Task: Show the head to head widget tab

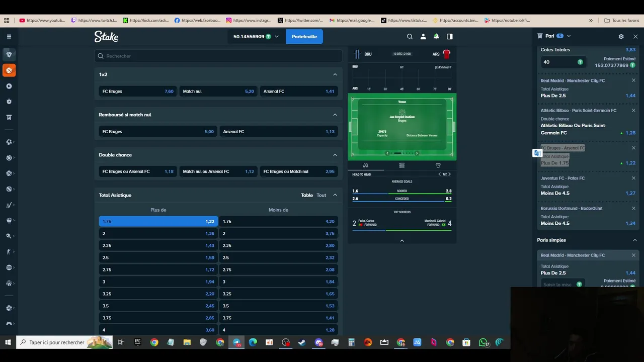Action: pos(366,165)
